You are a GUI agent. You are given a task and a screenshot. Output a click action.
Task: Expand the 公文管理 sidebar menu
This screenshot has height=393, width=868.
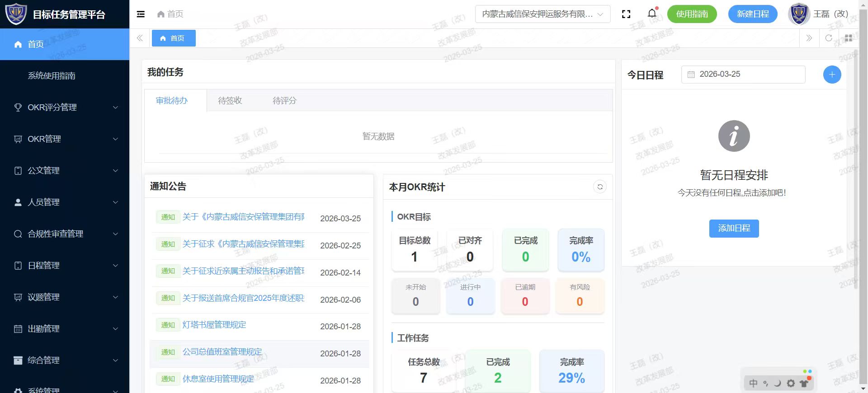pyautogui.click(x=65, y=171)
